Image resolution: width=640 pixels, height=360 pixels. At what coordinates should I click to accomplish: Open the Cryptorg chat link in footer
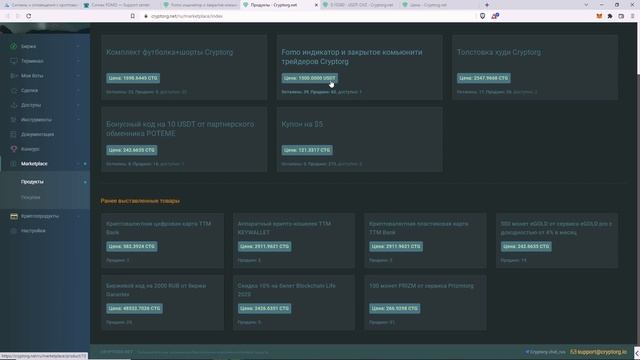pyautogui.click(x=545, y=351)
